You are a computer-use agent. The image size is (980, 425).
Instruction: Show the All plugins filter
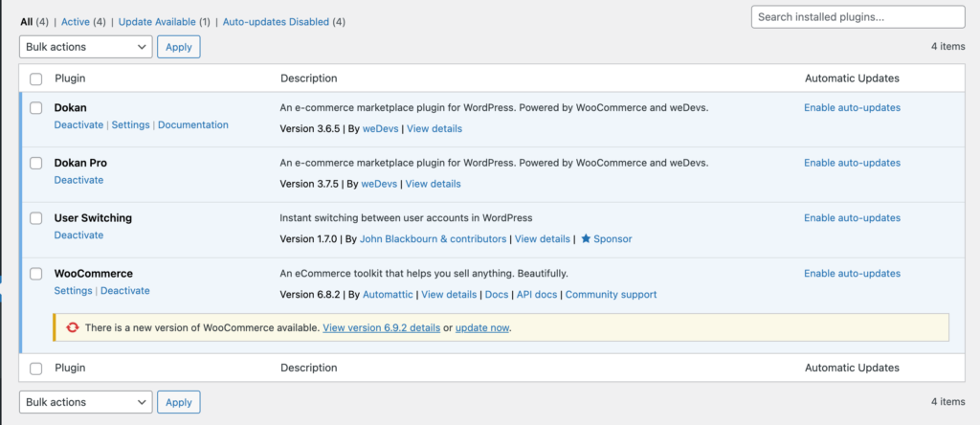[26, 22]
